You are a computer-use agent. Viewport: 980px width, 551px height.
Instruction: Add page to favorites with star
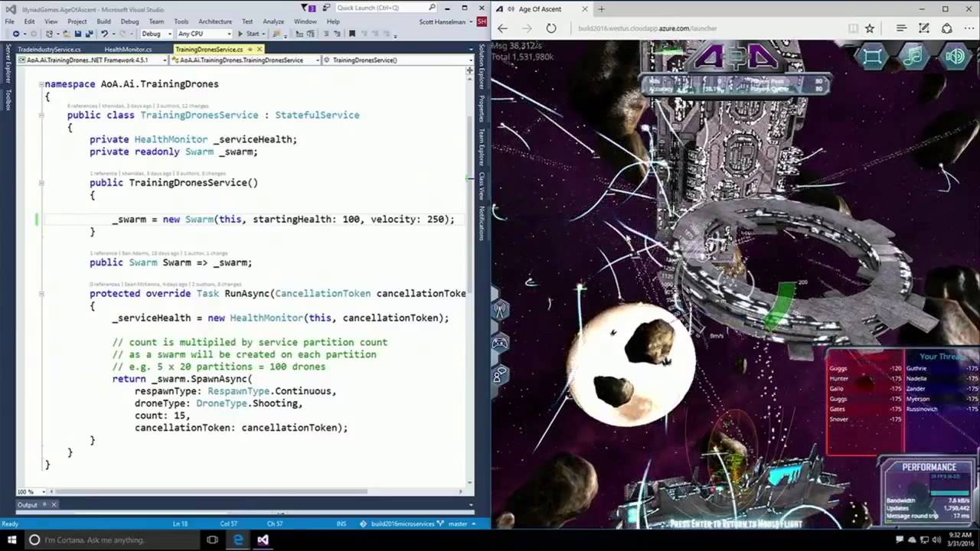click(x=870, y=28)
